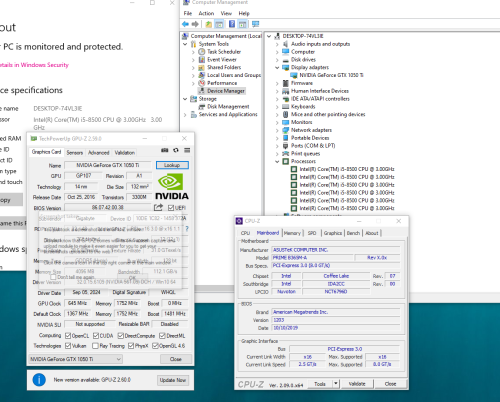The image size is (500, 402).
Task: Expand the Monitors node
Action: [x=277, y=122]
